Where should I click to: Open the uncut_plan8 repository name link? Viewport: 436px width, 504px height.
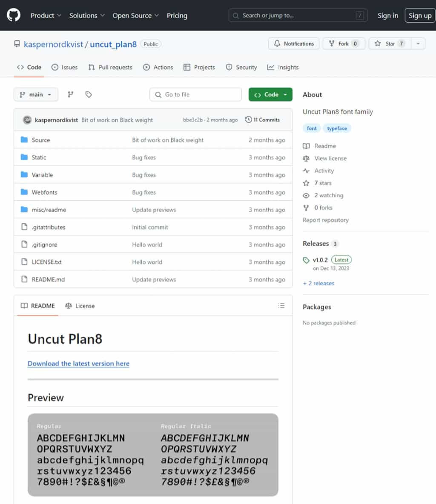coord(113,44)
